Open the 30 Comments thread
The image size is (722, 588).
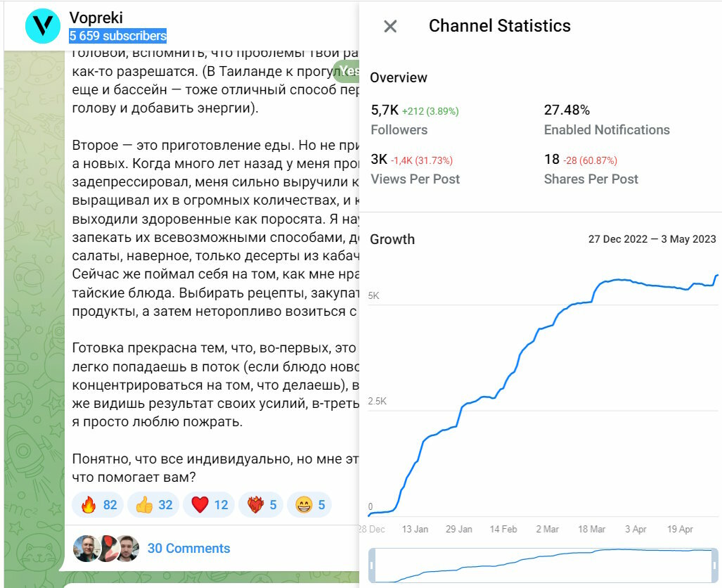click(x=188, y=549)
